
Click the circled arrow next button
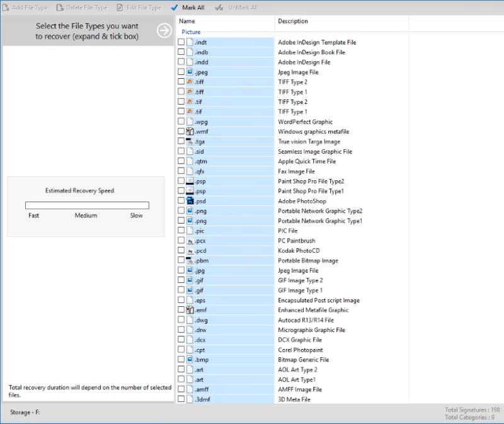[164, 30]
